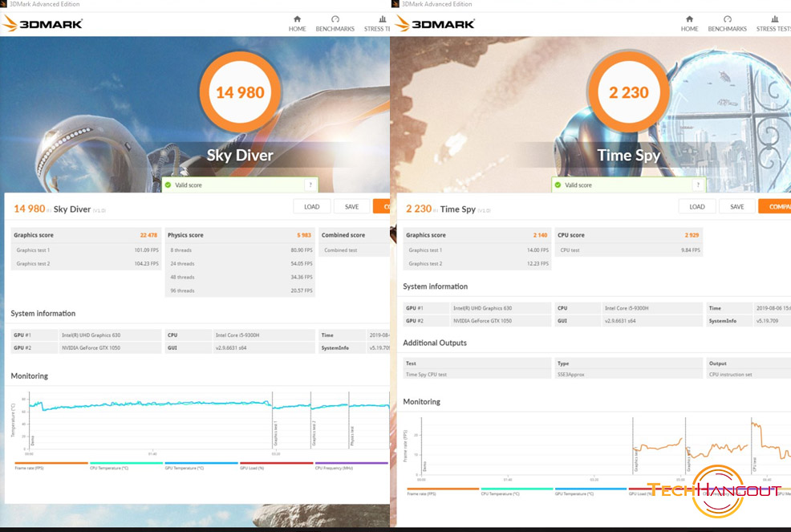791x532 pixels.
Task: Select the 'SSE3Approx' type cell
Action: pyautogui.click(x=629, y=375)
